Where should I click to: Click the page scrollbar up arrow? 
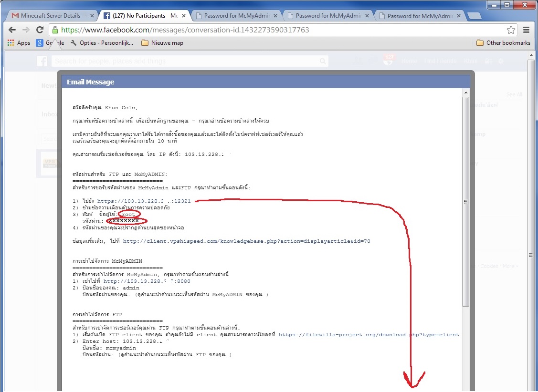531,55
